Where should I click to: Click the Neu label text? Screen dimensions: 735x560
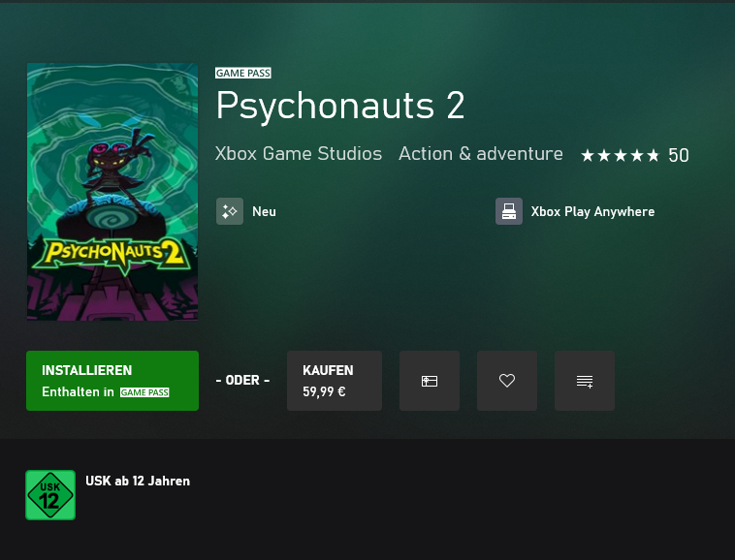[x=265, y=211]
